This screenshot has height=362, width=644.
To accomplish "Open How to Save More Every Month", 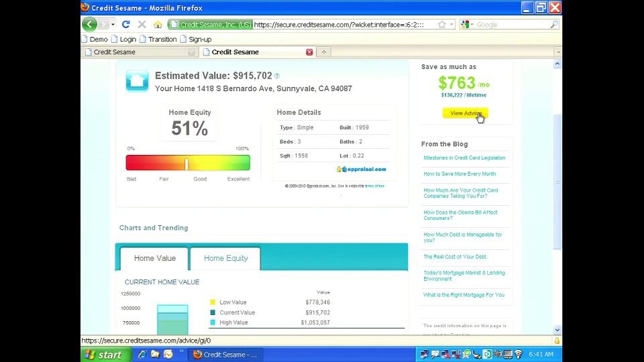I will [x=460, y=174].
